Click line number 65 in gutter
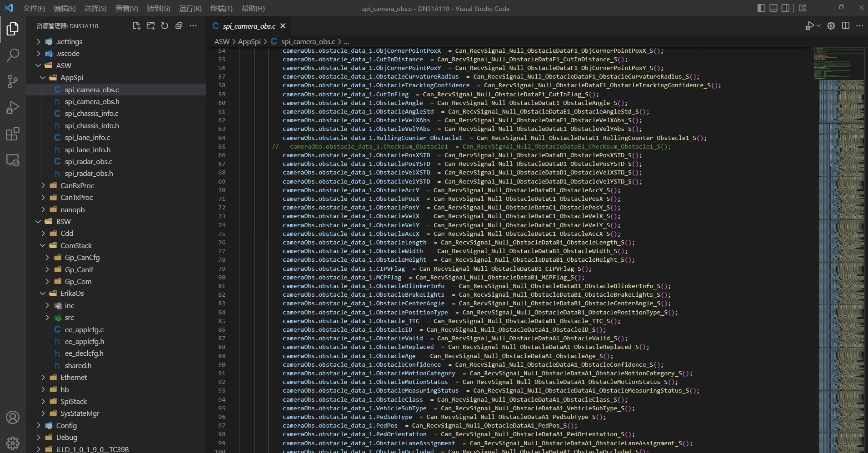Viewport: 868px width, 453px height. point(222,146)
